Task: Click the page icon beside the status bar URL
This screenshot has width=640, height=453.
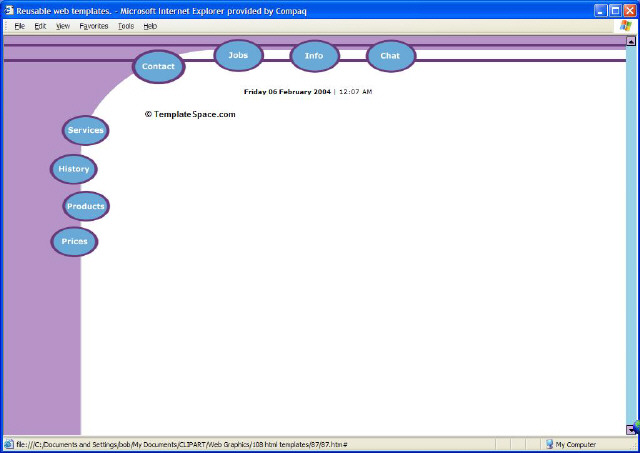Action: (x=9, y=444)
